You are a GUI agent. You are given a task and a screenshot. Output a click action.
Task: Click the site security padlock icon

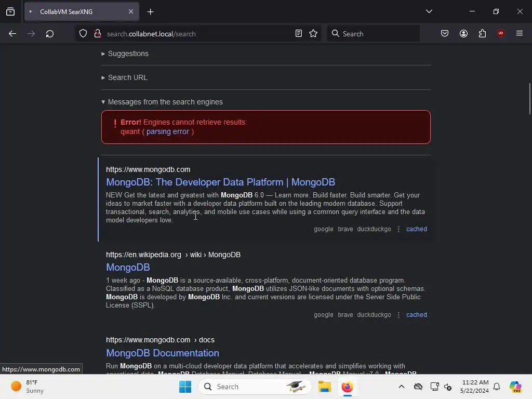click(x=98, y=34)
